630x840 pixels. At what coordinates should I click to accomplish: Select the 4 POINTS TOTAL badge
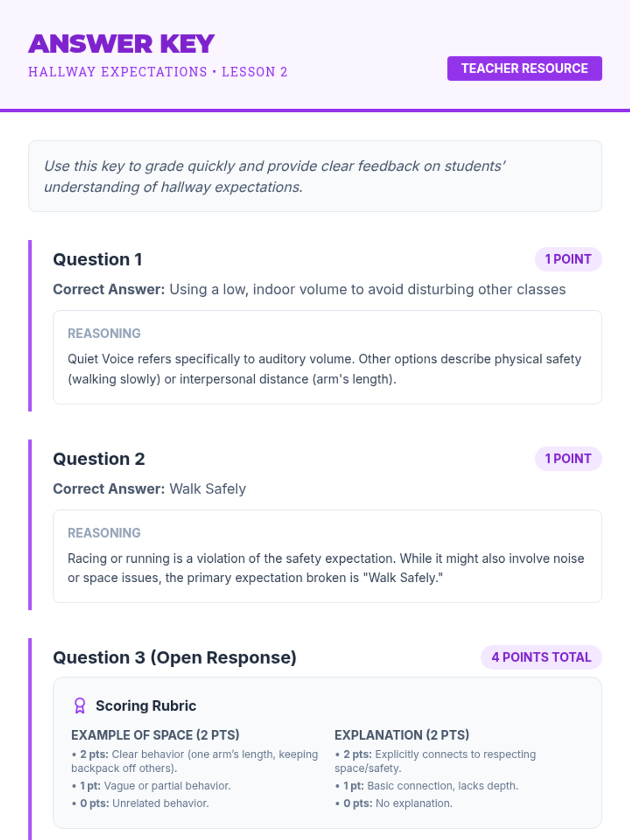pos(541,657)
